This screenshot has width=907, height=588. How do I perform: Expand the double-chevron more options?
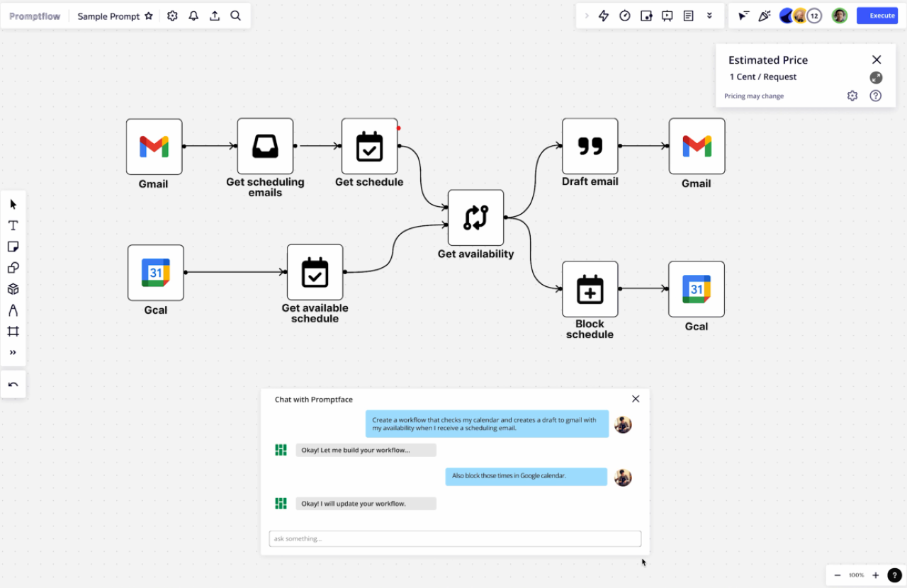(709, 16)
